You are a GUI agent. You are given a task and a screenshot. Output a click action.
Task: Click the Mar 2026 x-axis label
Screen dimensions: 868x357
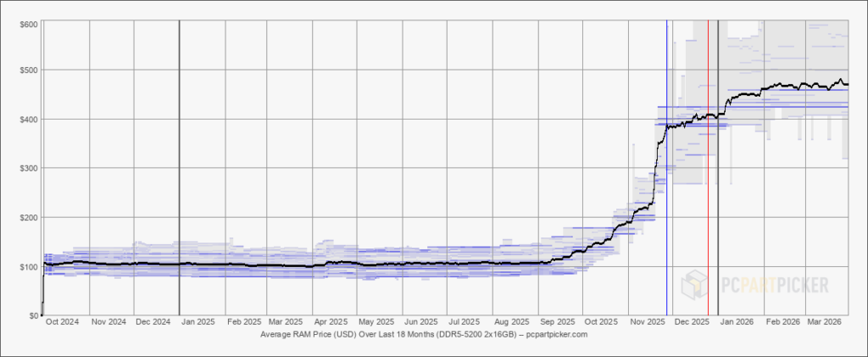[823, 323]
